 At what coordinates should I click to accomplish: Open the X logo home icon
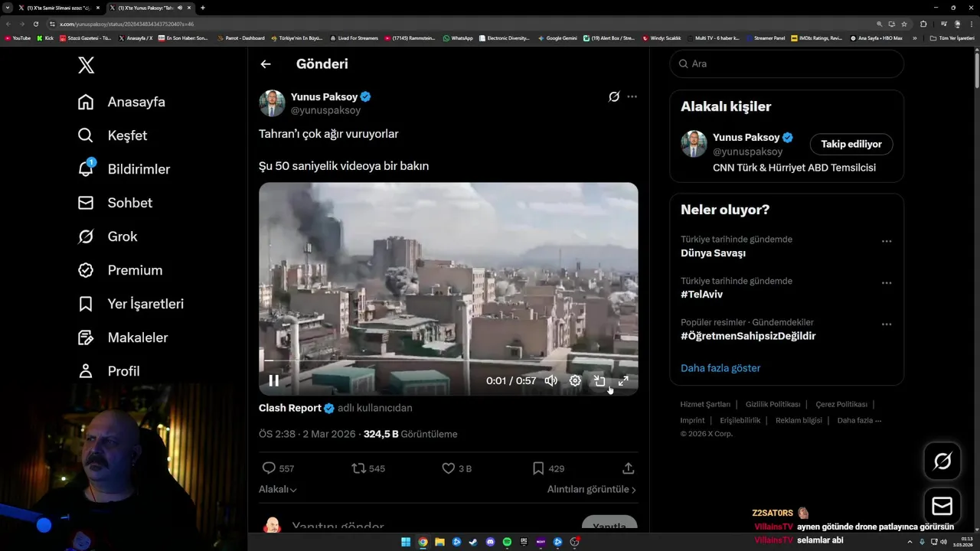click(87, 65)
